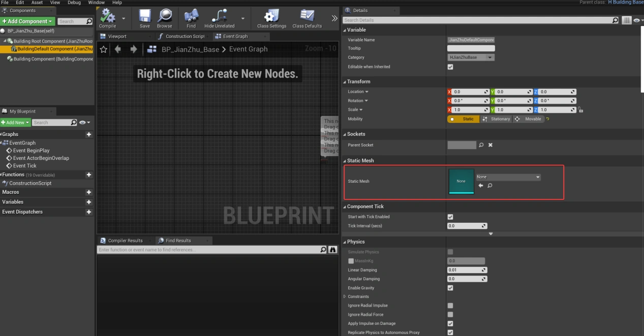
Task: Set Mobility to Stationary
Action: 496,119
